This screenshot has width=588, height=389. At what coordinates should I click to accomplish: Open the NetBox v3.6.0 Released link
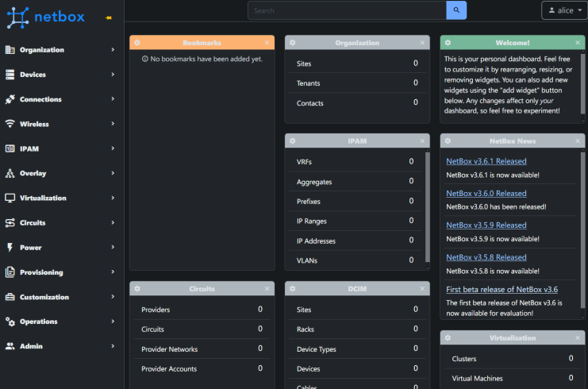pyautogui.click(x=486, y=194)
